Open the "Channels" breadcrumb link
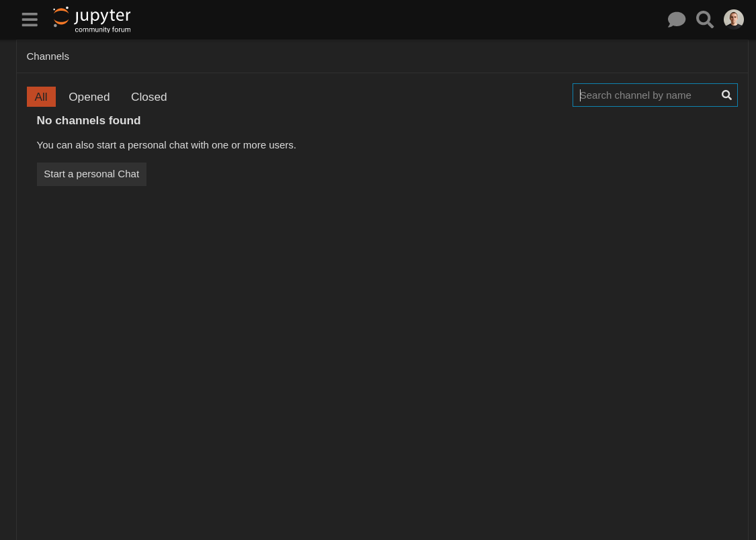 coord(48,56)
